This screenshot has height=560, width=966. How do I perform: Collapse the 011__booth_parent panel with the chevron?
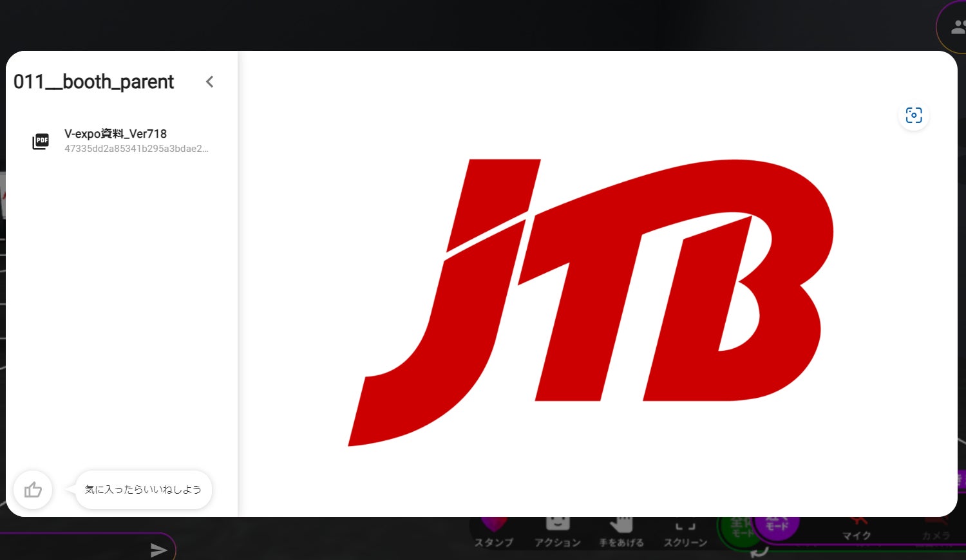[209, 82]
